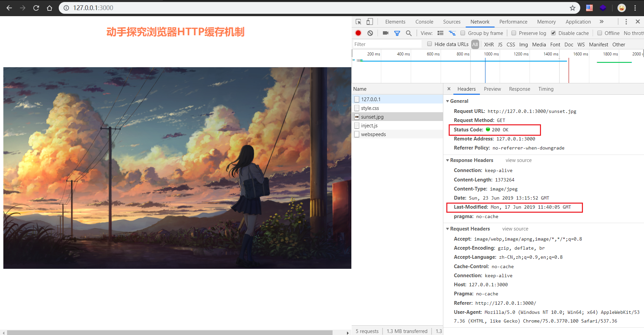644x335 pixels.
Task: Switch to the Performance tab
Action: [x=513, y=22]
